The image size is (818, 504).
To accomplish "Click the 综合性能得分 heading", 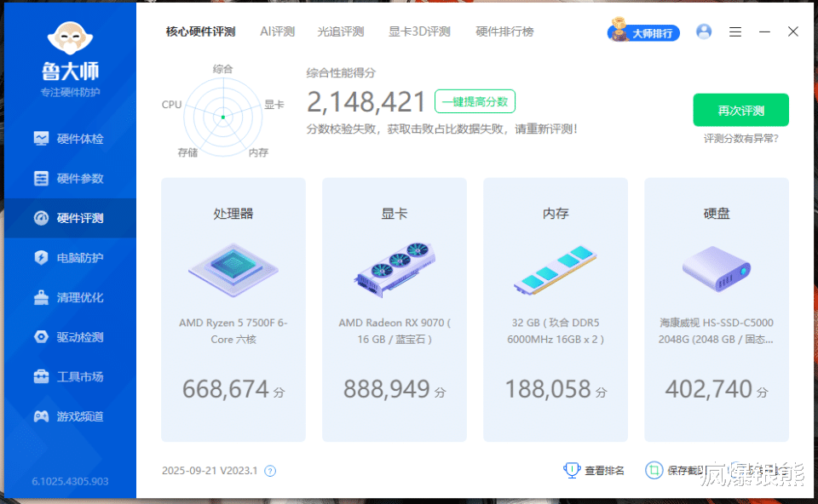I will click(341, 73).
